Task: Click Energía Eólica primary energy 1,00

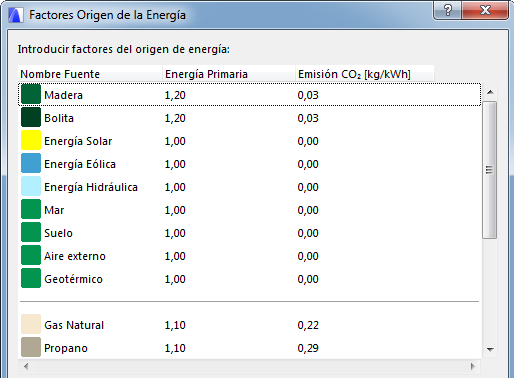Action: coord(175,164)
